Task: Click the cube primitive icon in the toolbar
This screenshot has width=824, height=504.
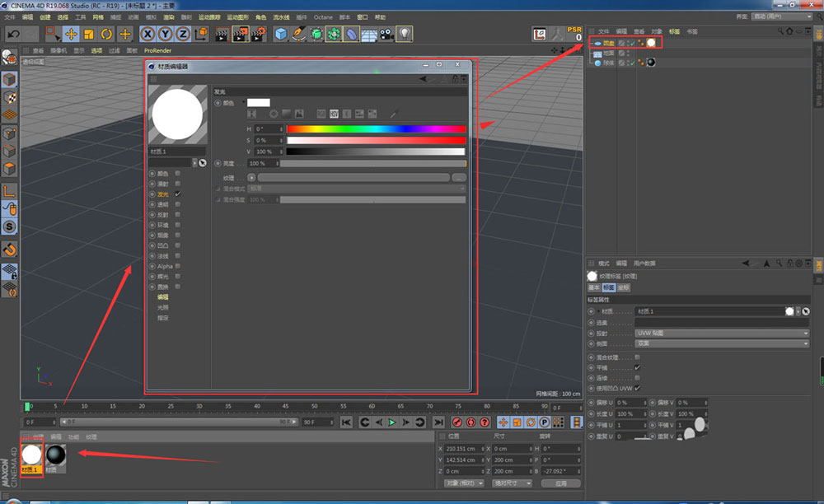Action: click(280, 34)
